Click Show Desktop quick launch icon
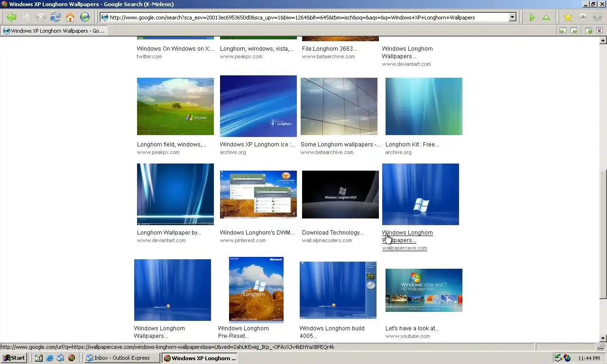607x364 pixels. (39, 358)
